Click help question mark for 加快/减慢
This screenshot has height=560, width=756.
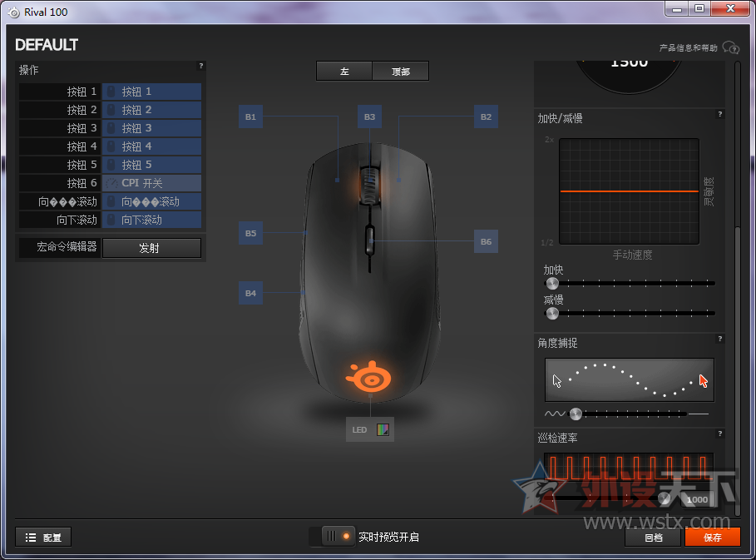(720, 114)
